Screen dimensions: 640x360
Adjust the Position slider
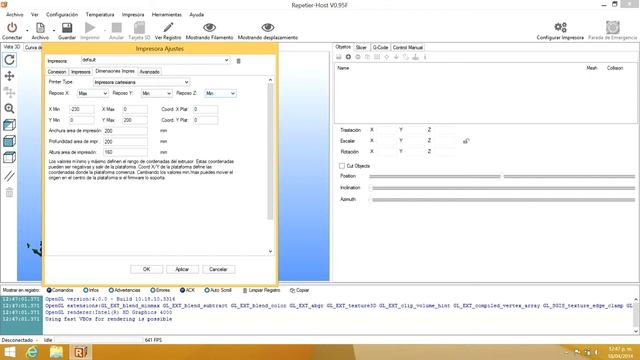[x=502, y=177]
